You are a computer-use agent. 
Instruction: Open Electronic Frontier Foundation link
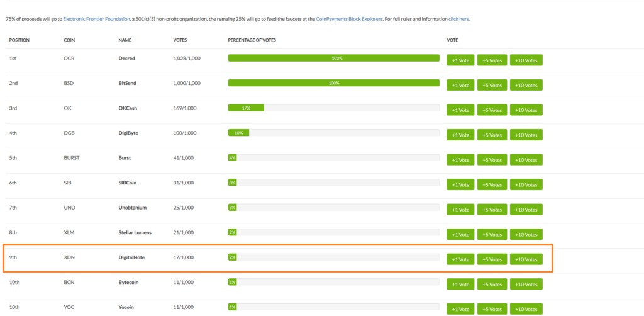click(96, 19)
